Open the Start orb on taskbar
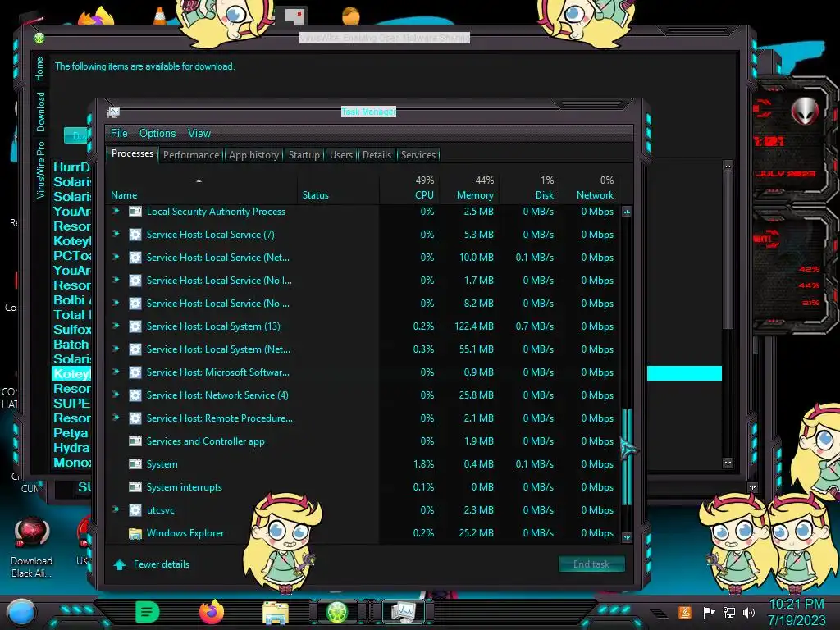The image size is (840, 630). pos(21,612)
